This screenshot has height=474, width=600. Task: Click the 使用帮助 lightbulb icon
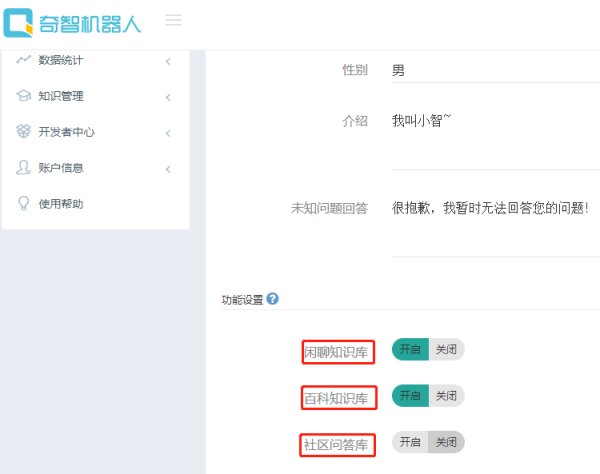[x=23, y=203]
